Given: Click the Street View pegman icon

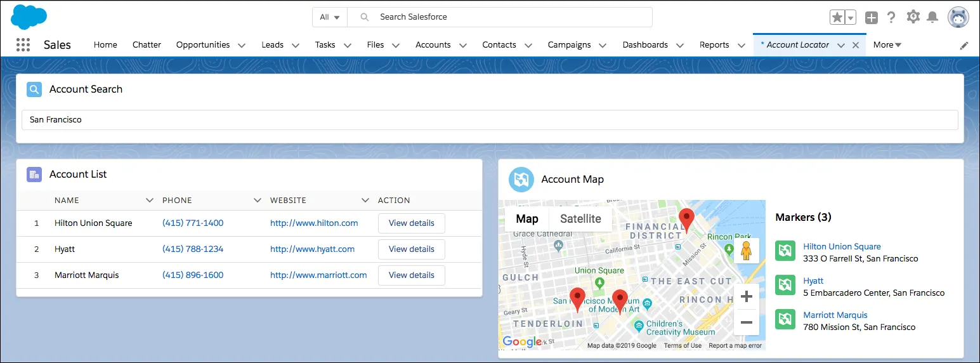Looking at the screenshot, I should click(x=747, y=251).
